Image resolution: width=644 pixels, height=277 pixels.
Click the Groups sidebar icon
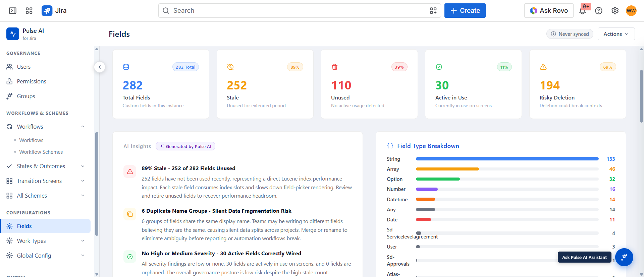pyautogui.click(x=9, y=96)
